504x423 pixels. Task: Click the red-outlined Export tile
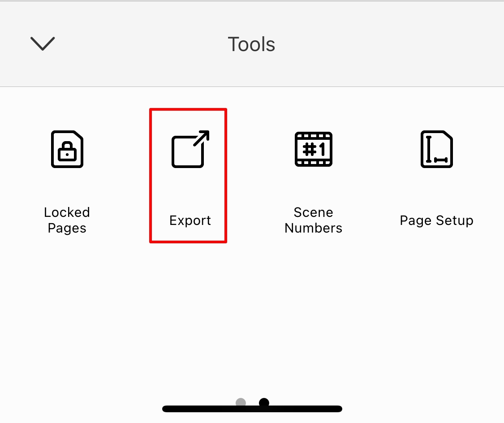188,176
